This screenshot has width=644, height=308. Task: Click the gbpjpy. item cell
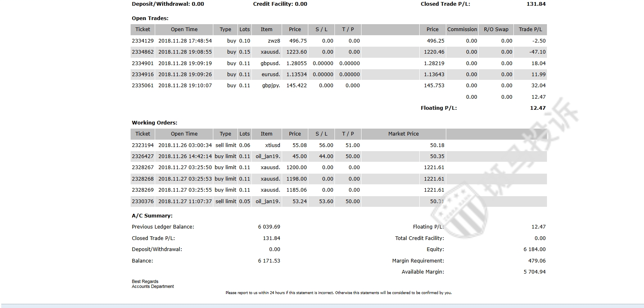tap(271, 86)
